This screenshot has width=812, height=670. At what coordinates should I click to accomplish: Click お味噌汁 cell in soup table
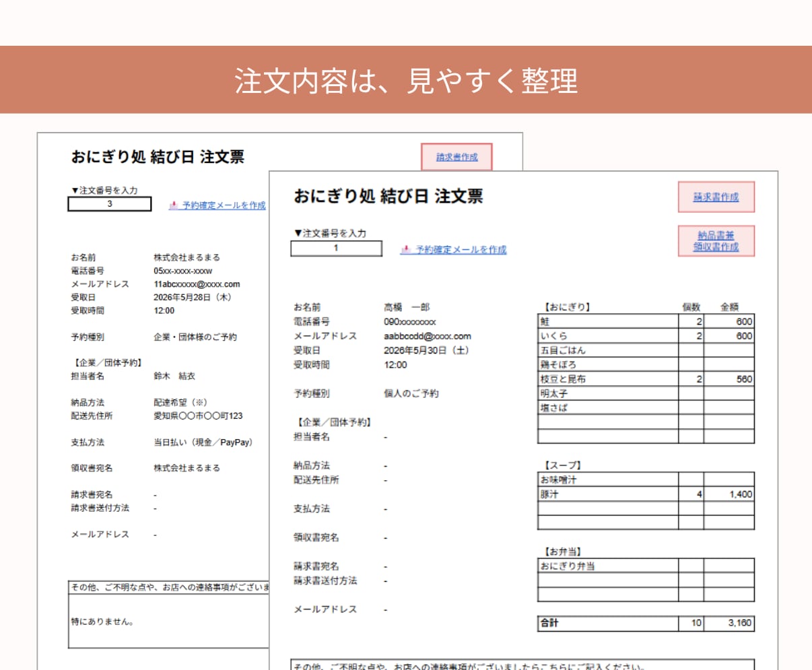point(608,480)
